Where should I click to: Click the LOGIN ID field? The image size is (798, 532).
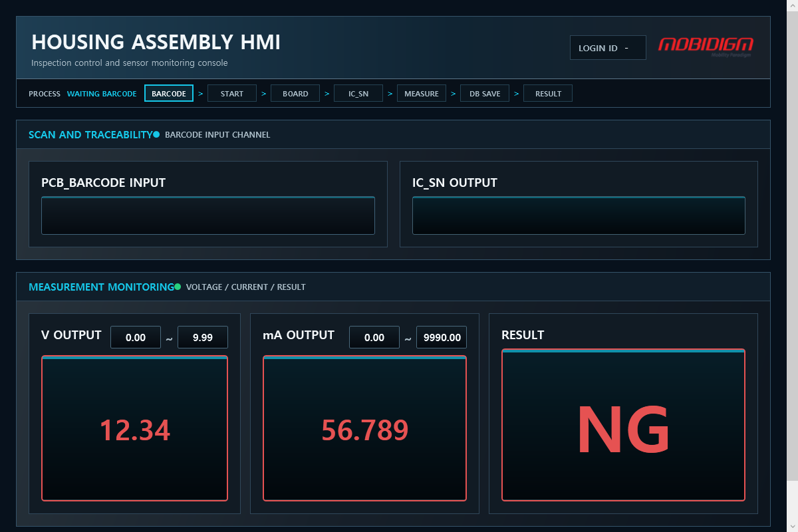pos(608,48)
